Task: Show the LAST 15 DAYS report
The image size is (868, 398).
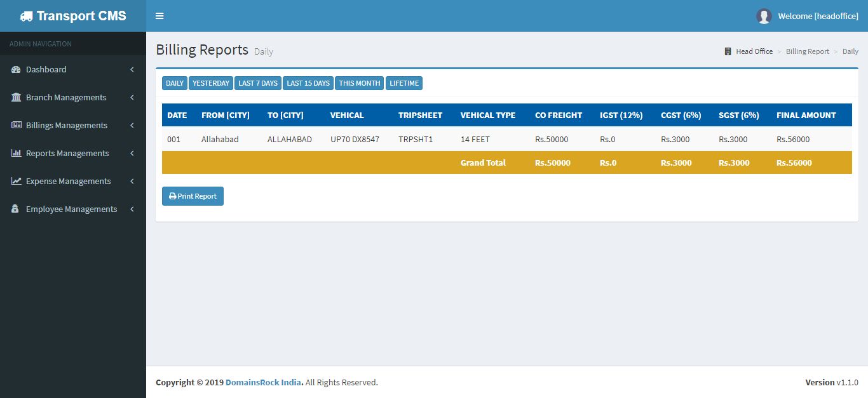Action: point(308,83)
